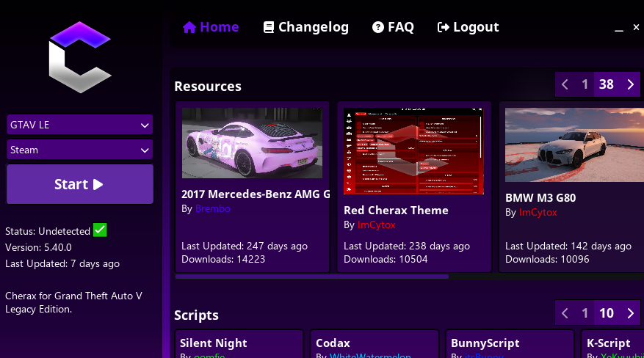644x358 pixels.
Task: Expand the Steam platform dropdown
Action: (x=80, y=150)
